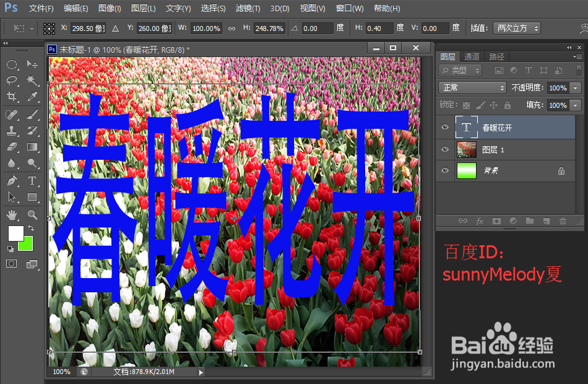The image size is (588, 384).
Task: Select the Path Selection tool
Action: [12, 197]
